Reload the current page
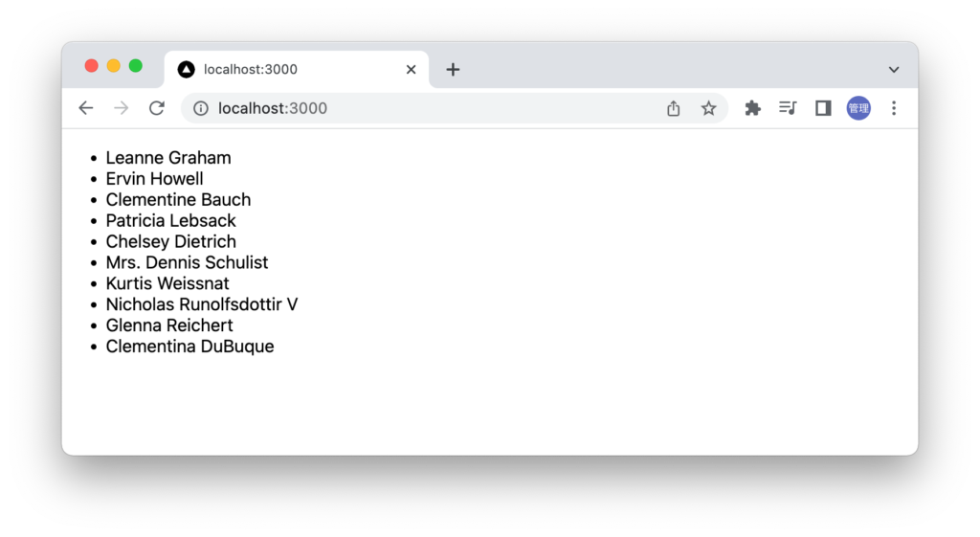 [x=157, y=108]
